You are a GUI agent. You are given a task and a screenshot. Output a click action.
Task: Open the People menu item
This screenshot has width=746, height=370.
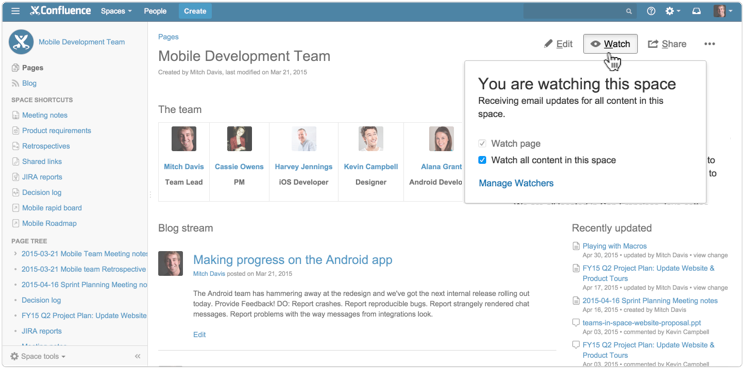(155, 11)
